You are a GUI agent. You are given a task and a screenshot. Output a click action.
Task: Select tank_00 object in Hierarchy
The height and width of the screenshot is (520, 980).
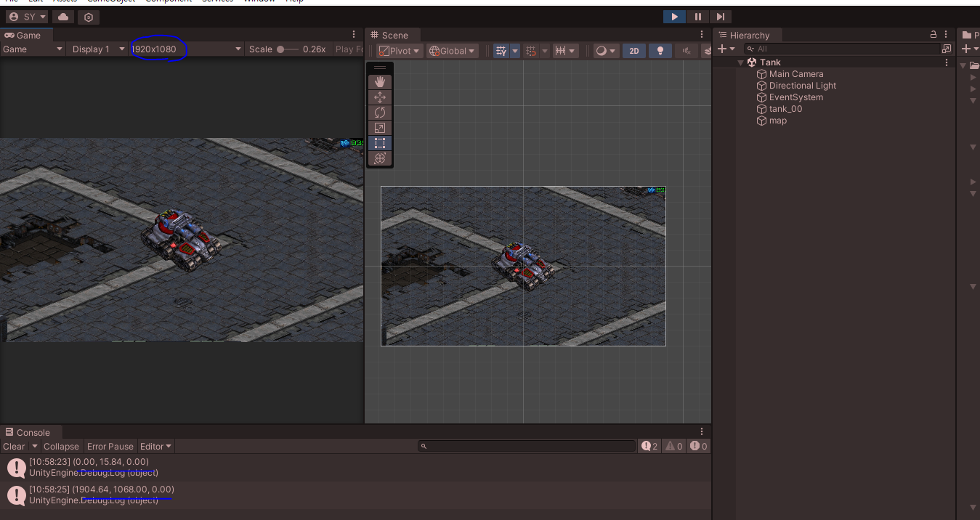(785, 109)
